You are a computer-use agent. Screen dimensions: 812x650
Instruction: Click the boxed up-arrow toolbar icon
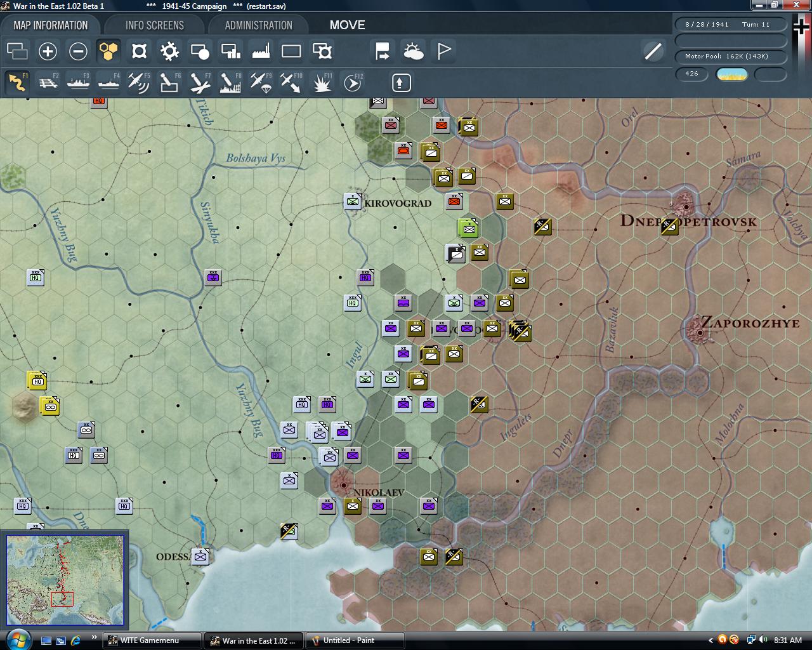pos(402,83)
